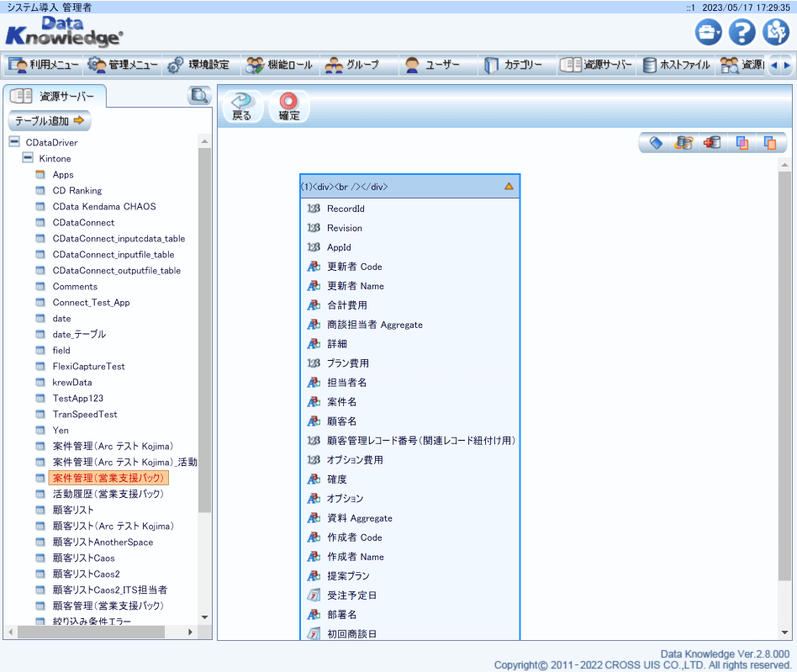Image resolution: width=797 pixels, height=672 pixels.
Task: Click the table icon beside krewData
Action: (40, 382)
